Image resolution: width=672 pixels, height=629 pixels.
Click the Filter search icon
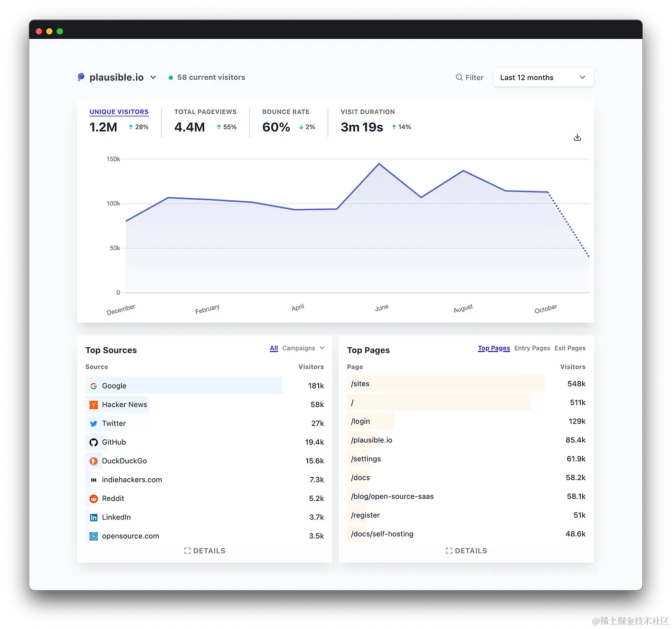pyautogui.click(x=459, y=77)
